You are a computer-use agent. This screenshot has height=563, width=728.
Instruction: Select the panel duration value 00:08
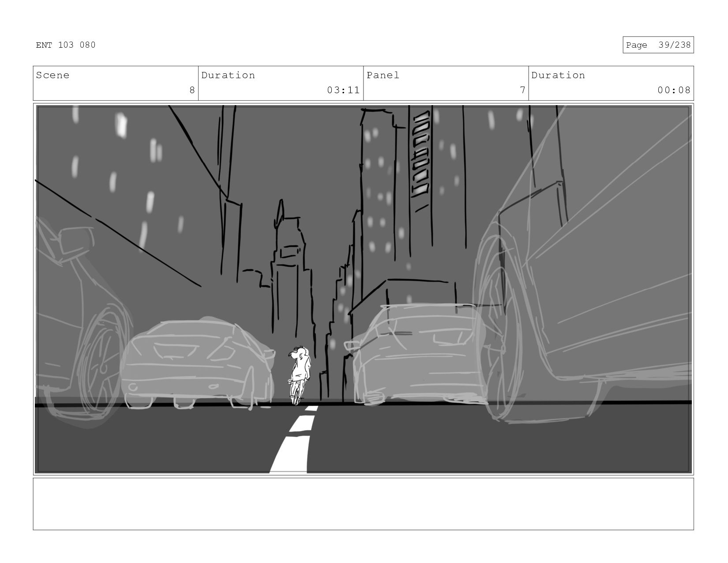(674, 90)
